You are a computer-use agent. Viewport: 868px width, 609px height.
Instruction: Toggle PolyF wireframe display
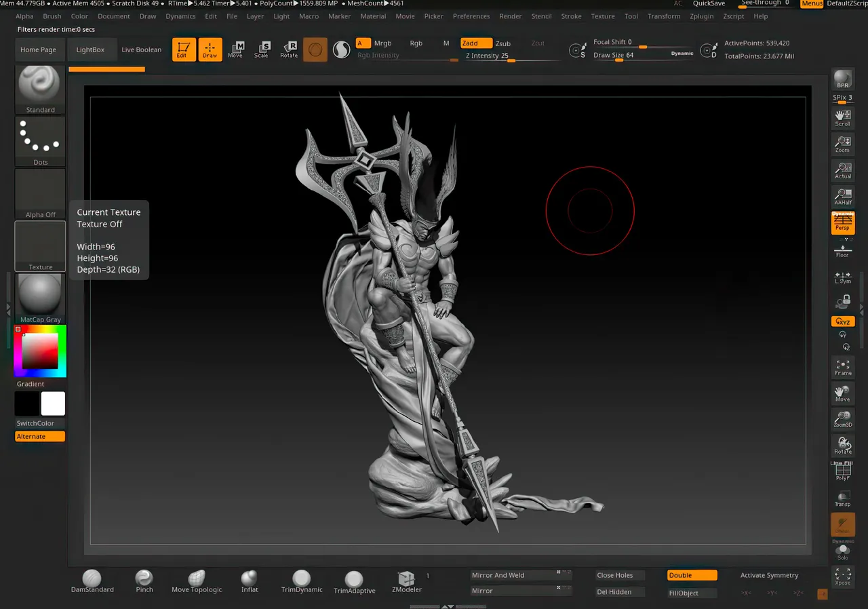tap(843, 472)
